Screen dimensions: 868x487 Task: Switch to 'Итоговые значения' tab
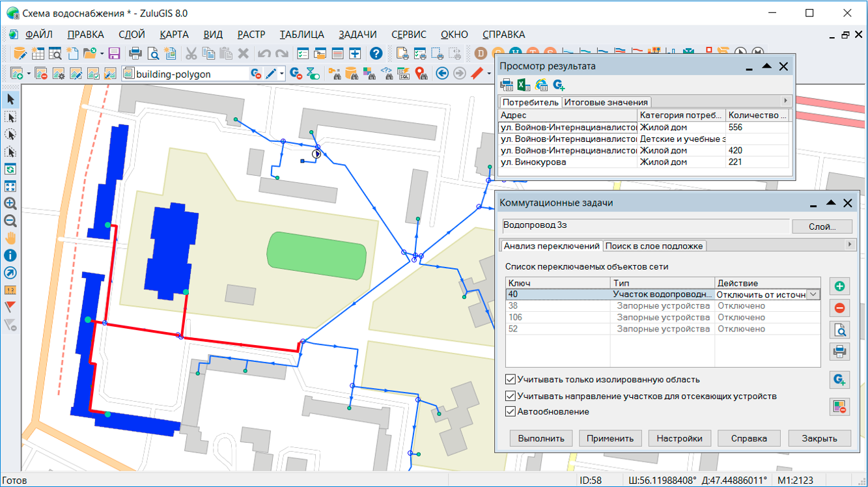click(x=606, y=102)
